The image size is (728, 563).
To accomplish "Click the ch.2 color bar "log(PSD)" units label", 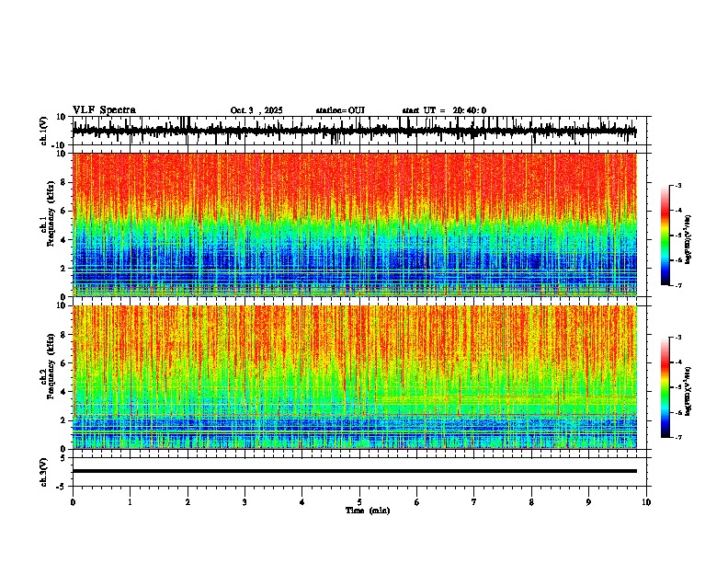I will pyautogui.click(x=688, y=391).
